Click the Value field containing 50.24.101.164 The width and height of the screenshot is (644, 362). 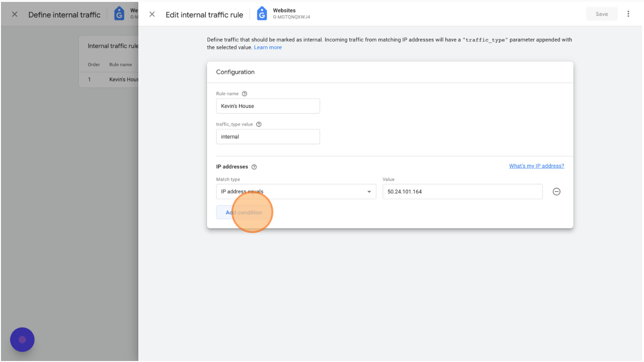point(462,192)
